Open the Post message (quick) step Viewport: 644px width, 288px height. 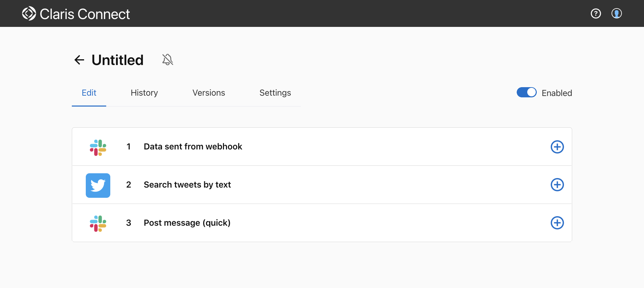[x=187, y=223]
